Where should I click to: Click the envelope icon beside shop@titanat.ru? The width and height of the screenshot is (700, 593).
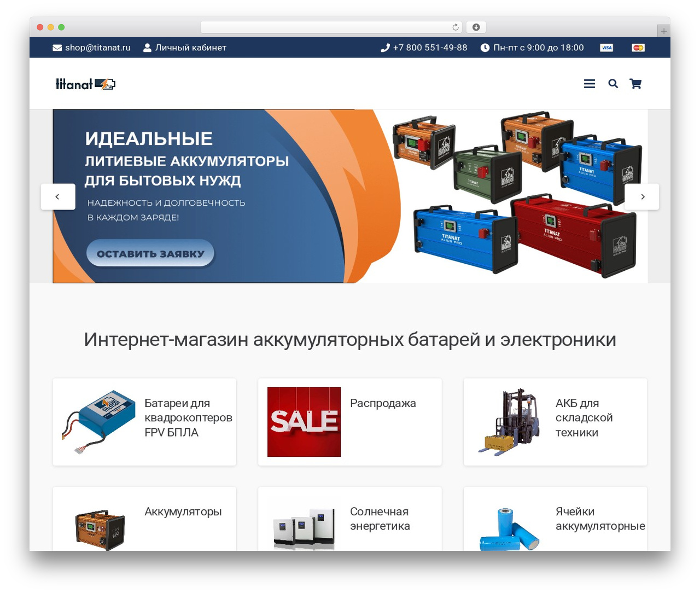pos(57,48)
